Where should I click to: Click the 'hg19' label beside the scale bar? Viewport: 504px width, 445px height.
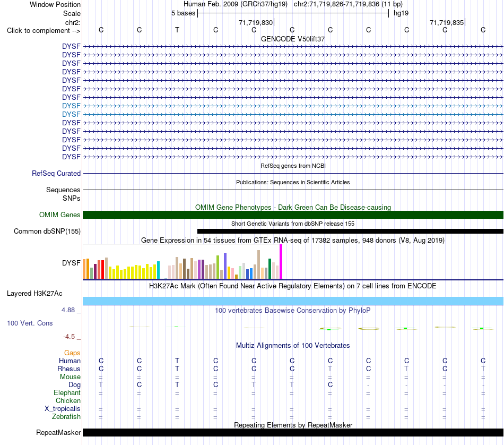(401, 13)
